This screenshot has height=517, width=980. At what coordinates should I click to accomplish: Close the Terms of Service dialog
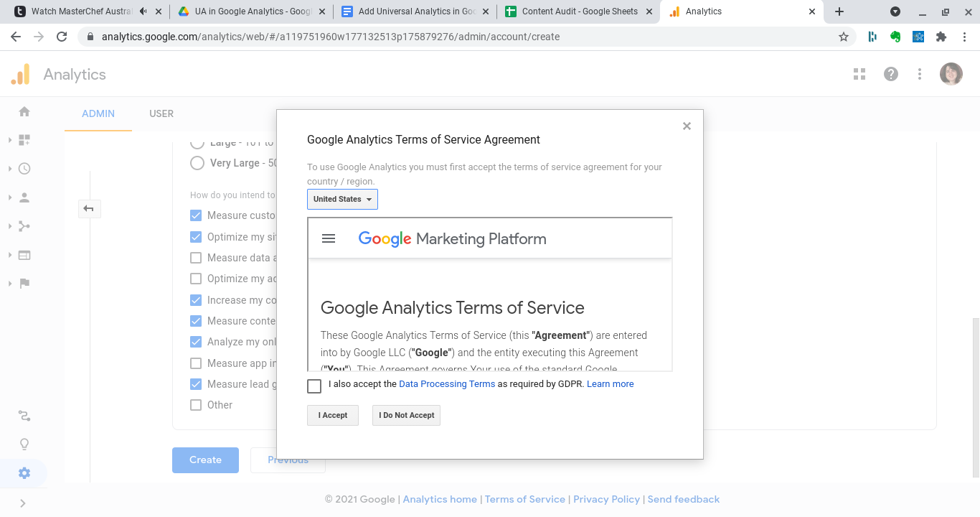(687, 126)
